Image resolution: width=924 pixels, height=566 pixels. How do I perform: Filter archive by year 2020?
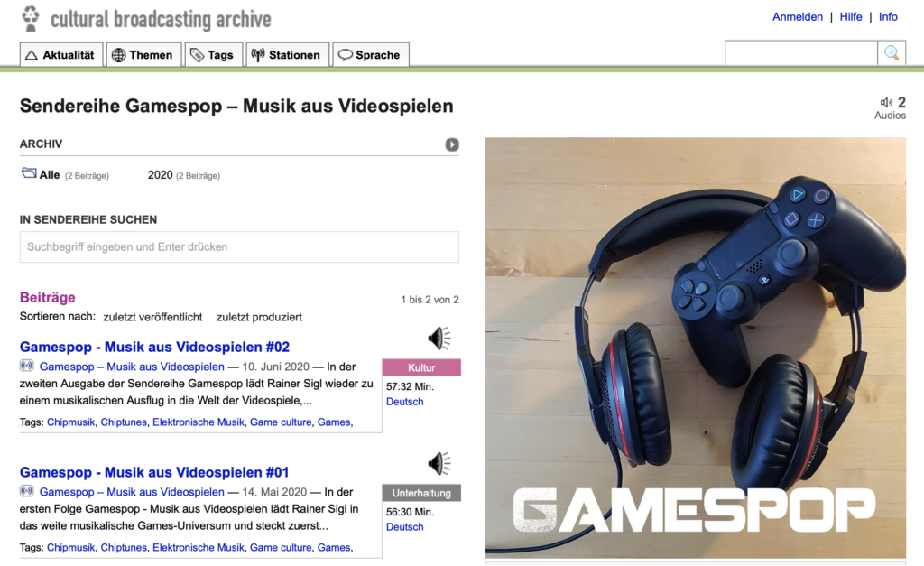(161, 175)
